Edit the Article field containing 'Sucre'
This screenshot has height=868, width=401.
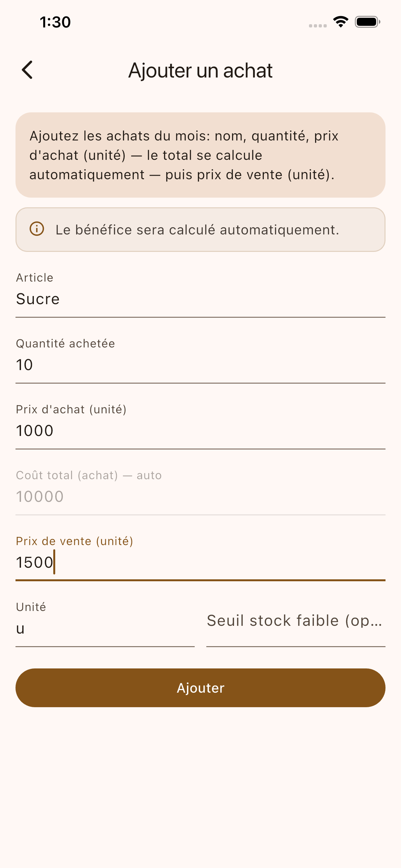(200, 299)
